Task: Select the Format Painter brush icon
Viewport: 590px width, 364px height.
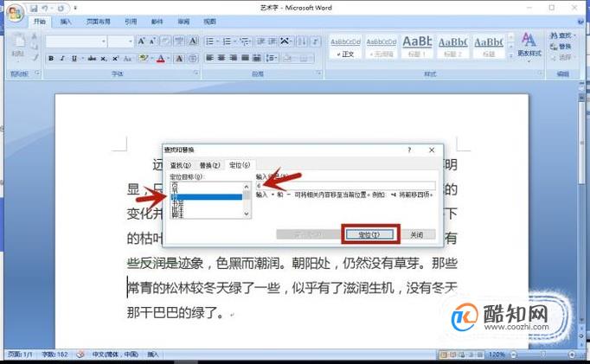Action: tap(35, 58)
